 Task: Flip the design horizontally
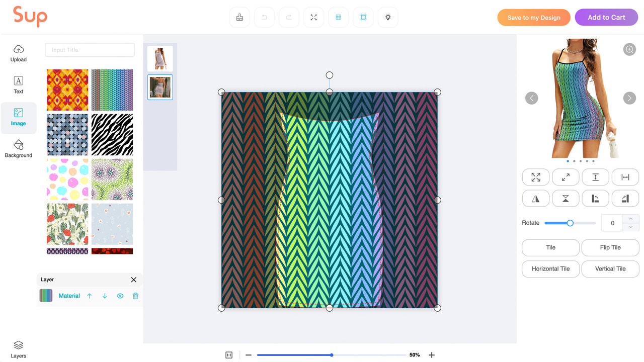coord(536,199)
